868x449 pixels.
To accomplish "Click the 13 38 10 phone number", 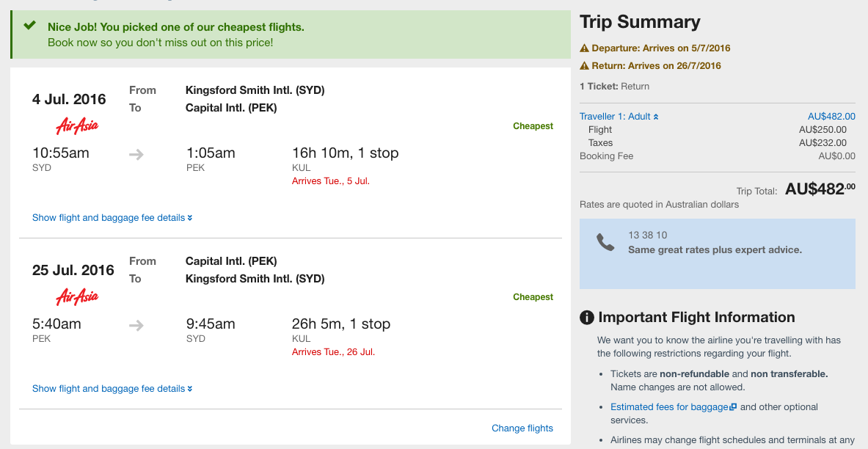I will (x=647, y=235).
